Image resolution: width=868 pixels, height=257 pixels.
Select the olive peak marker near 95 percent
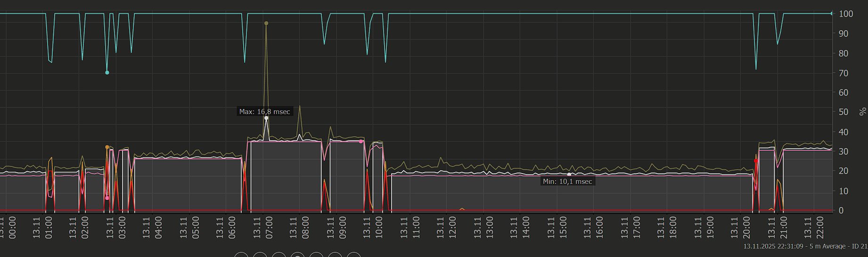pyautogui.click(x=266, y=23)
